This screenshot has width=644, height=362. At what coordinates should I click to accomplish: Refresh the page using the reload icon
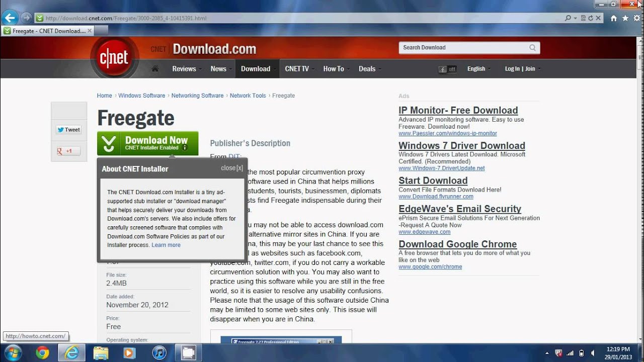pos(591,18)
